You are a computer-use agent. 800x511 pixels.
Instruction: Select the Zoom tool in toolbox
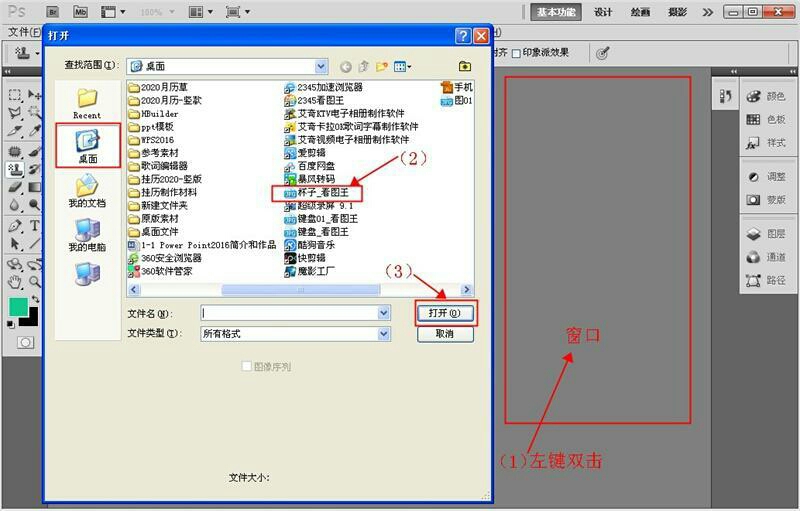[34, 282]
